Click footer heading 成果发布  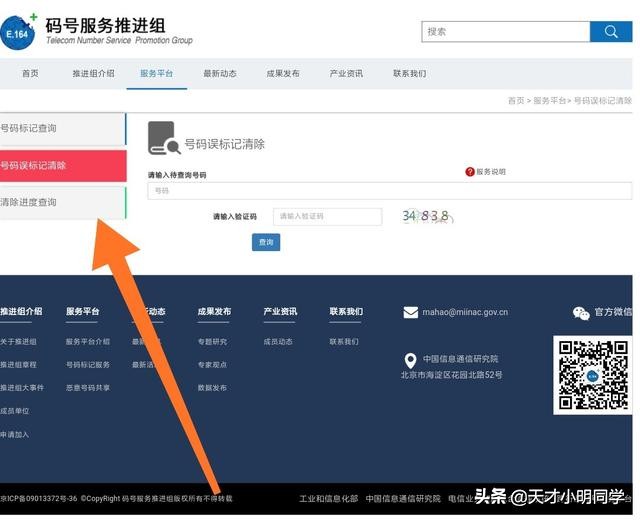[214, 311]
